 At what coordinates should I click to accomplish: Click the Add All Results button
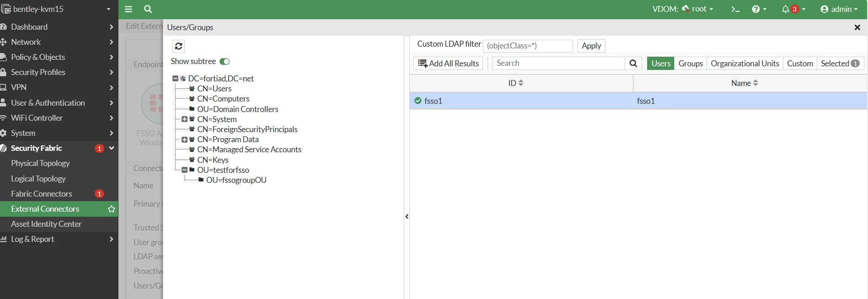click(448, 64)
